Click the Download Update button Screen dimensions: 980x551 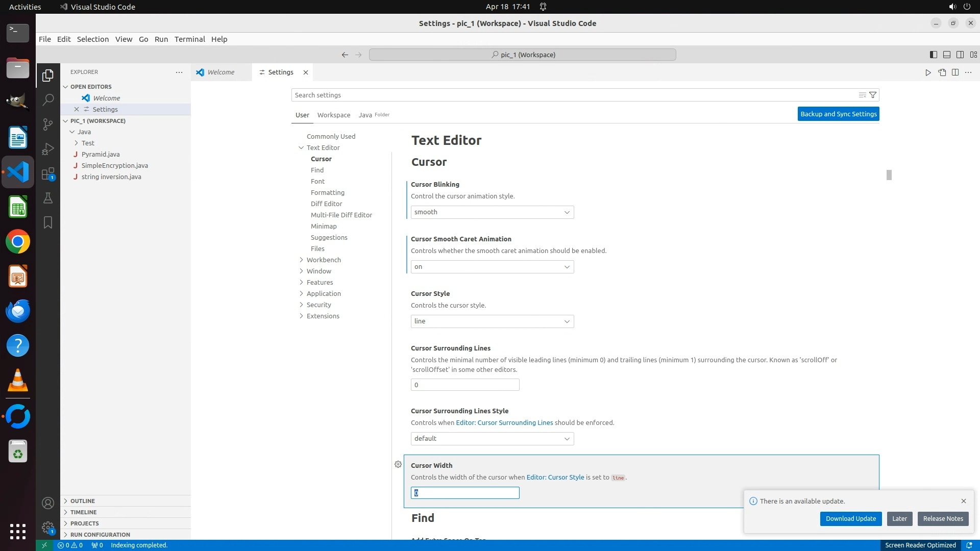(x=850, y=518)
